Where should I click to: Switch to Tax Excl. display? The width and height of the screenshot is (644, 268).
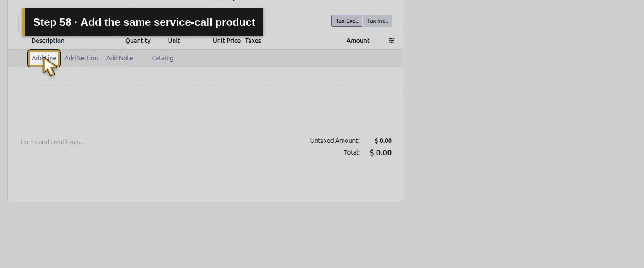click(x=347, y=21)
